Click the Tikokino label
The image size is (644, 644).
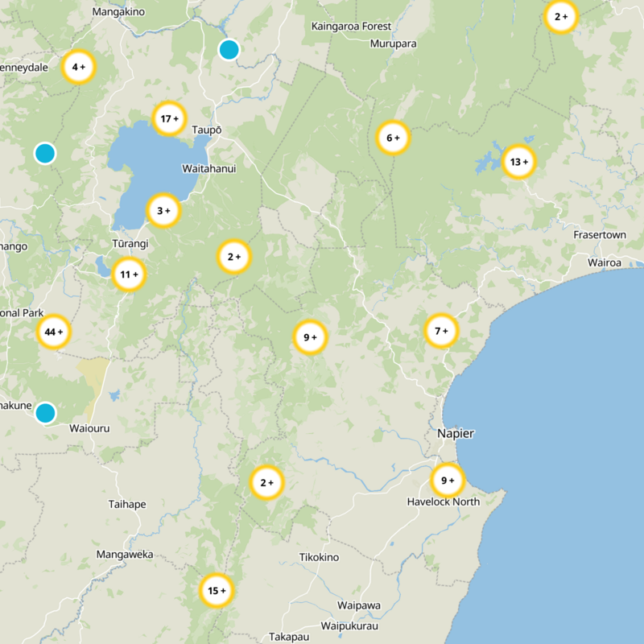click(319, 557)
